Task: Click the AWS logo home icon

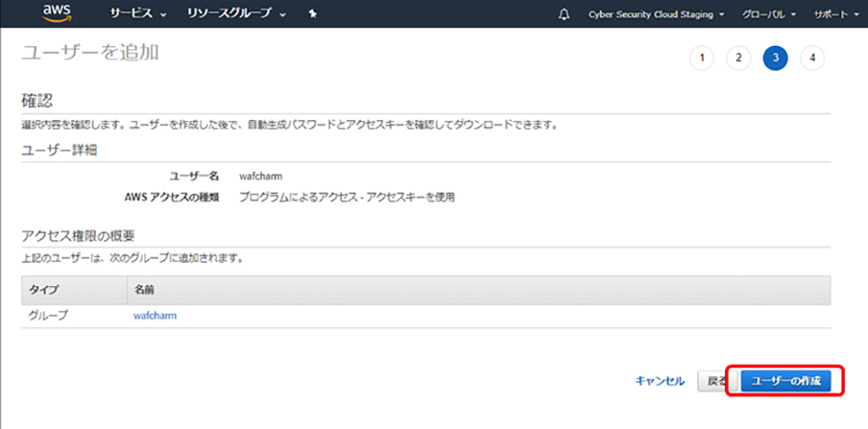Action: [x=57, y=13]
